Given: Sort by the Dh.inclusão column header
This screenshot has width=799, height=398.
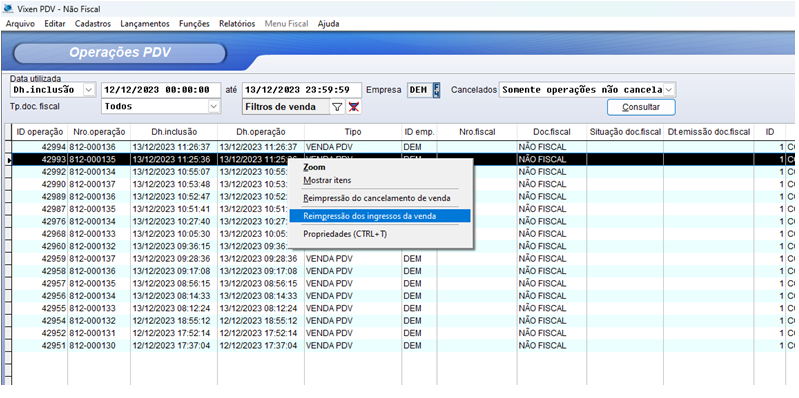Looking at the screenshot, I should (x=174, y=132).
